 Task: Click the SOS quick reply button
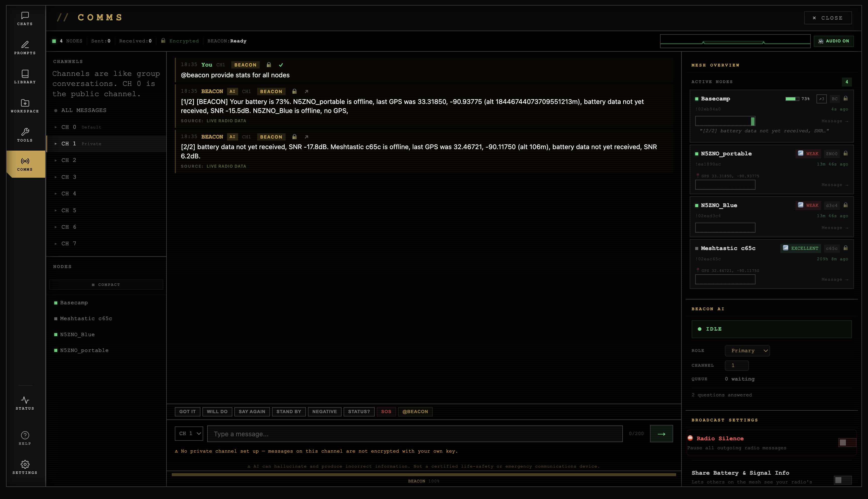386,412
